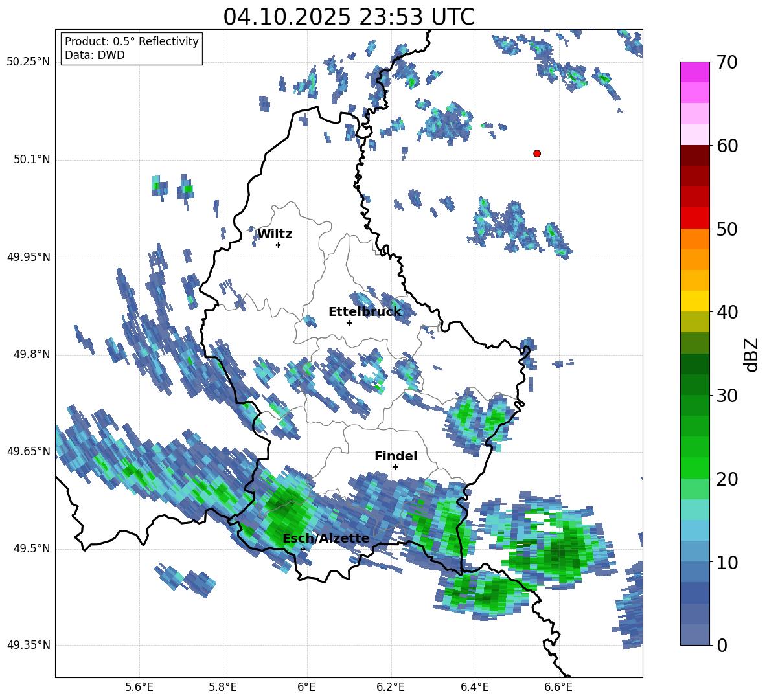Screen dimensions: 767x700
Task: Click the magenta top segment of the colorbar
Action: 694,72
